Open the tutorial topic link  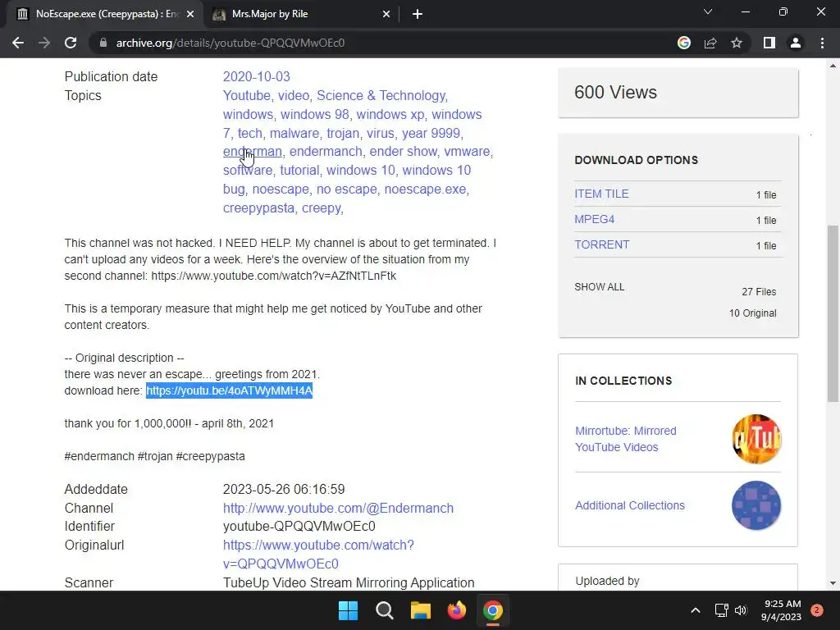click(x=299, y=171)
